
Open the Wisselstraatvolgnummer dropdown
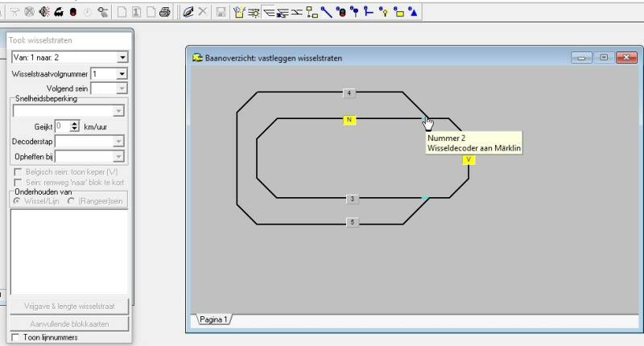[x=122, y=74]
